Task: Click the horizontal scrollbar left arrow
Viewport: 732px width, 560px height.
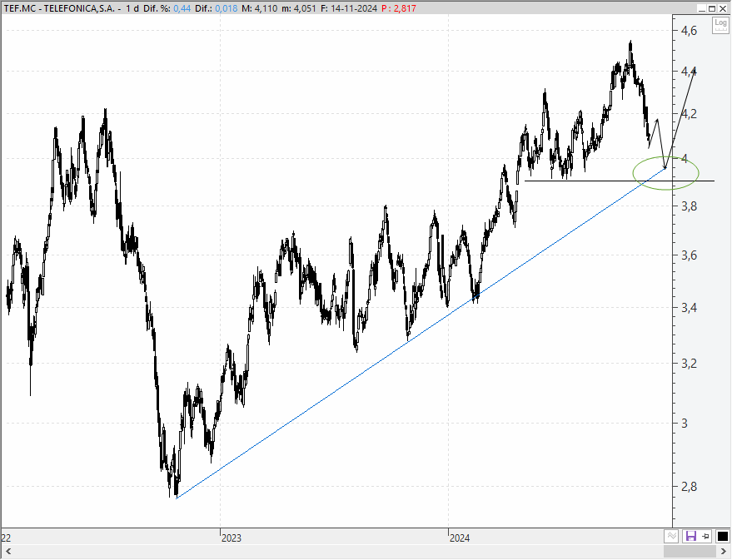Action: coord(8,552)
